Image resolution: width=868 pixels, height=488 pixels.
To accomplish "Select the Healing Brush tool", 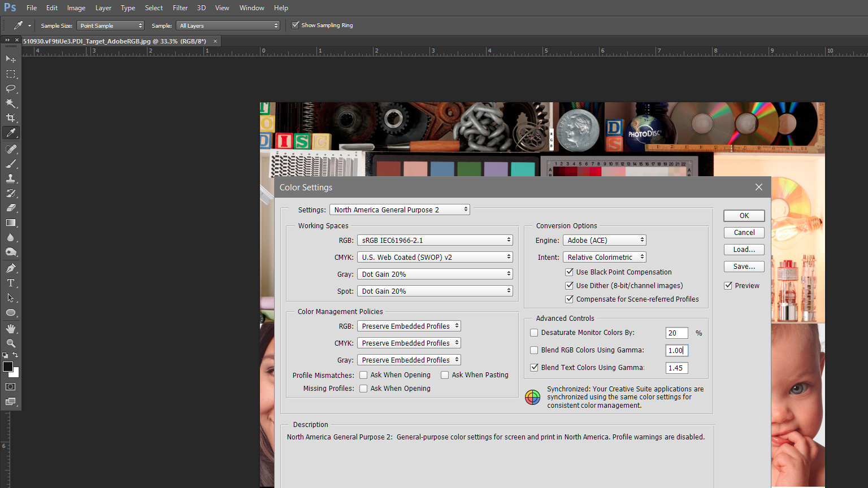I will coord(11,149).
